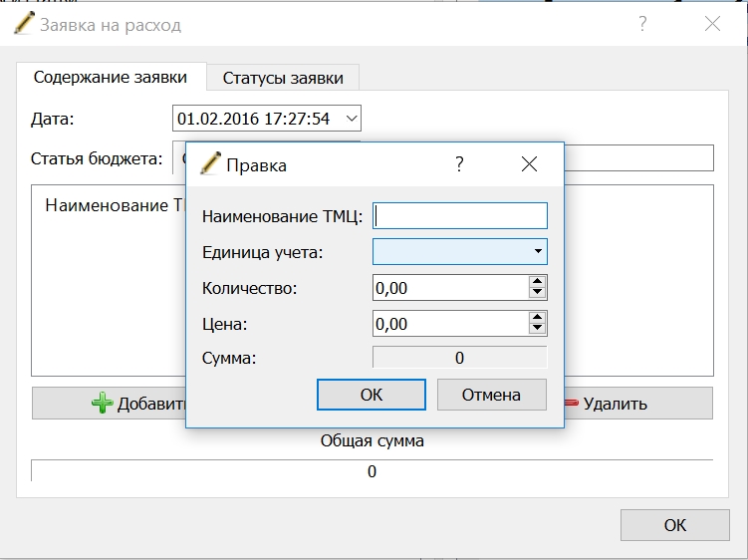Click the Удалить button

coord(638,404)
